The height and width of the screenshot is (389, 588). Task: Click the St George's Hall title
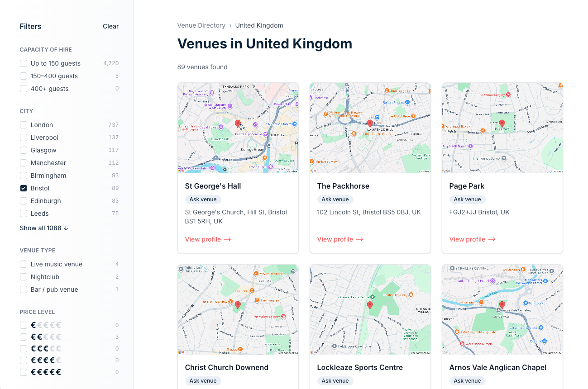tap(213, 186)
